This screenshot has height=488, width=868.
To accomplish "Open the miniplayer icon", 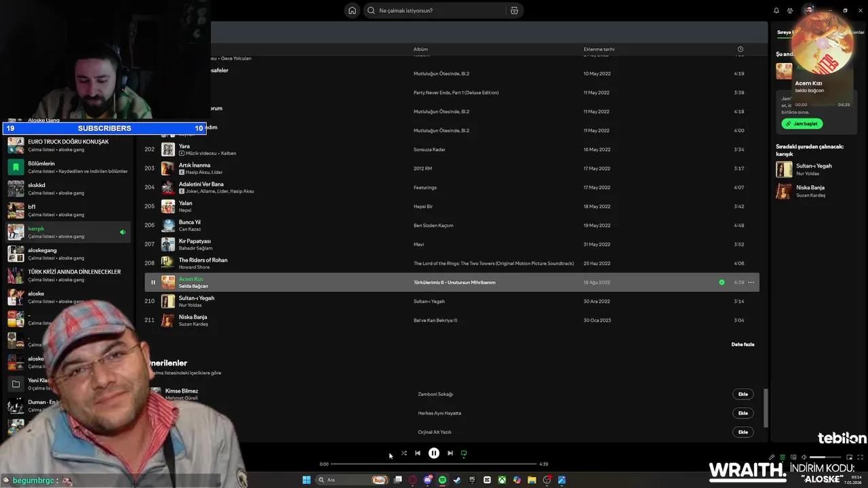I will click(x=849, y=457).
